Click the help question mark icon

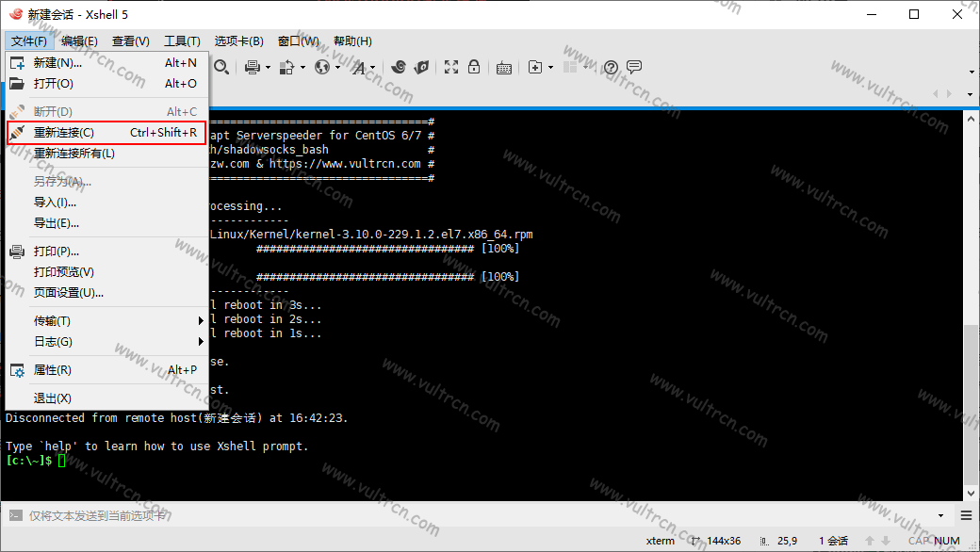(x=611, y=67)
